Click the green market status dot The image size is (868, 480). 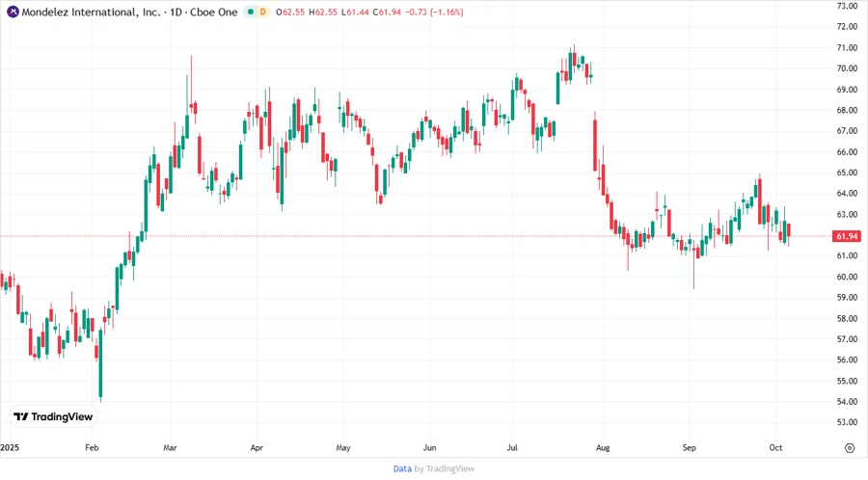[x=250, y=12]
